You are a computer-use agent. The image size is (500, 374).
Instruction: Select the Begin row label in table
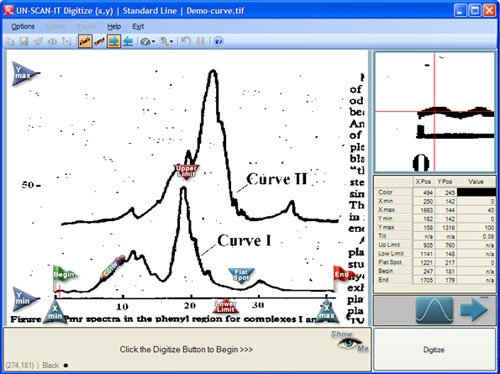coord(385,271)
